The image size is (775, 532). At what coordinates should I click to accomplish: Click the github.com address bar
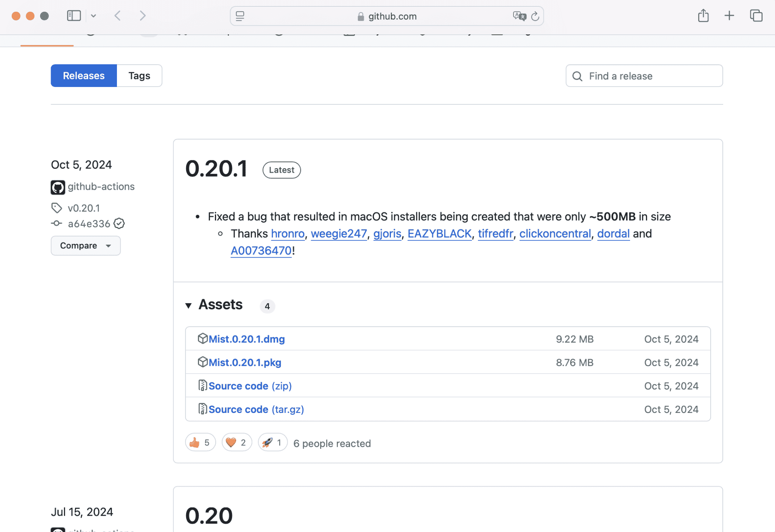click(x=387, y=16)
